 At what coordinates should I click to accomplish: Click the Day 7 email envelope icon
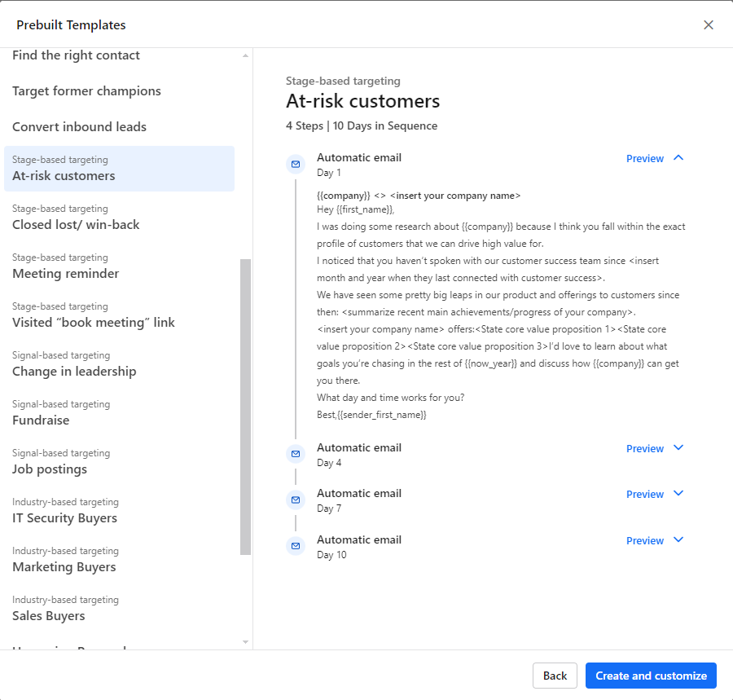(x=296, y=500)
